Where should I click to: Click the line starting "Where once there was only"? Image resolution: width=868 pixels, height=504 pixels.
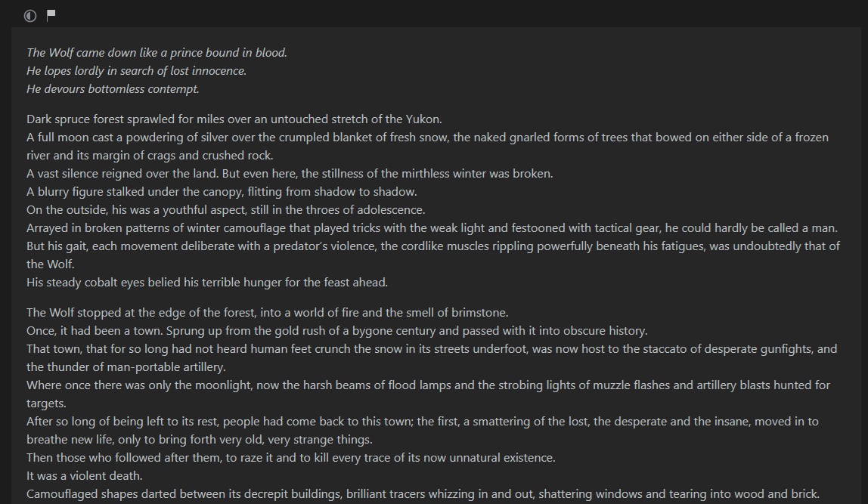click(428, 394)
